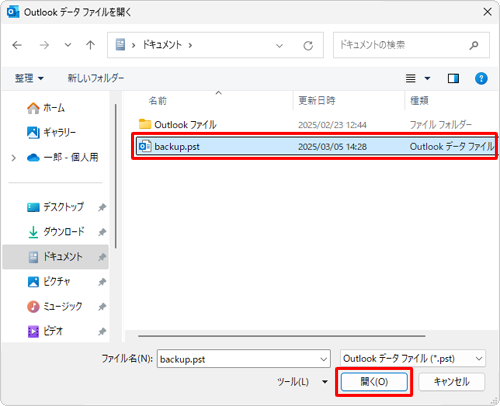Click the Back navigation arrow
This screenshot has height=406, width=500.
click(x=17, y=45)
